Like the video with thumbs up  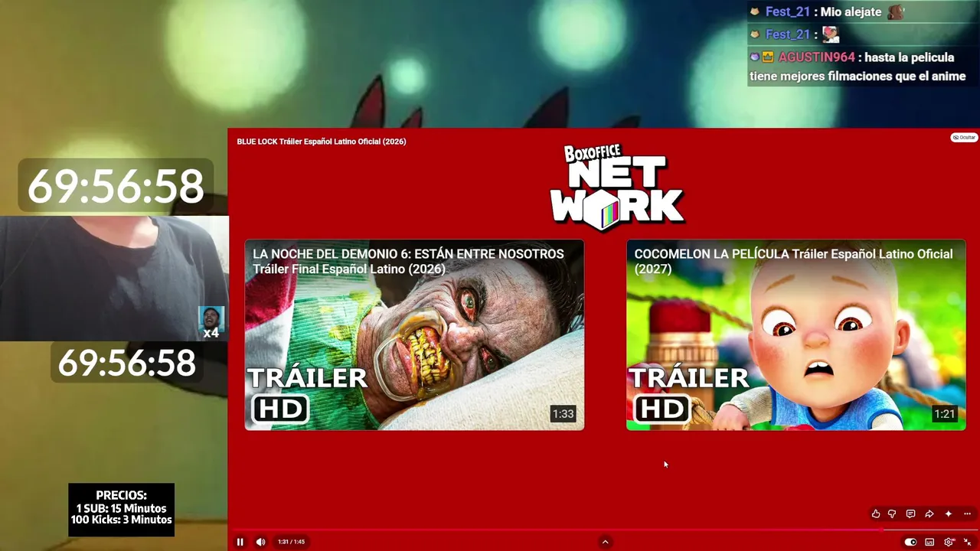[876, 514]
